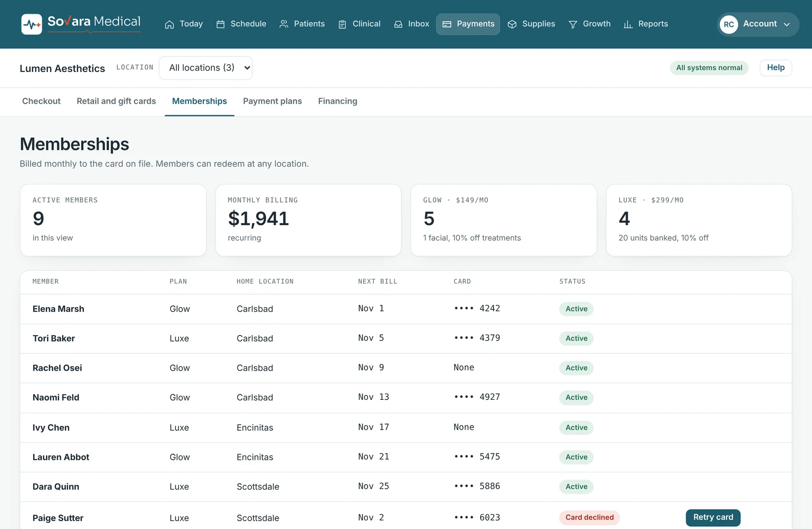
Task: Open member Lauren Abbot
Action: [x=61, y=457]
